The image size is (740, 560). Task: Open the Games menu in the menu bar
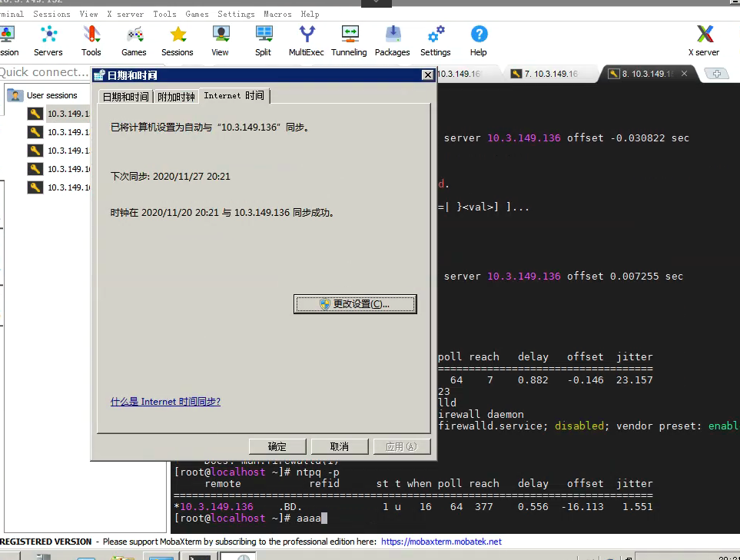point(197,14)
